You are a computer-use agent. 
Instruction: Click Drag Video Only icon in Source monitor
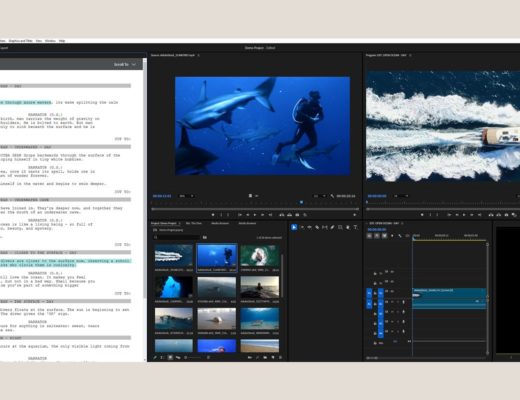[x=250, y=196]
